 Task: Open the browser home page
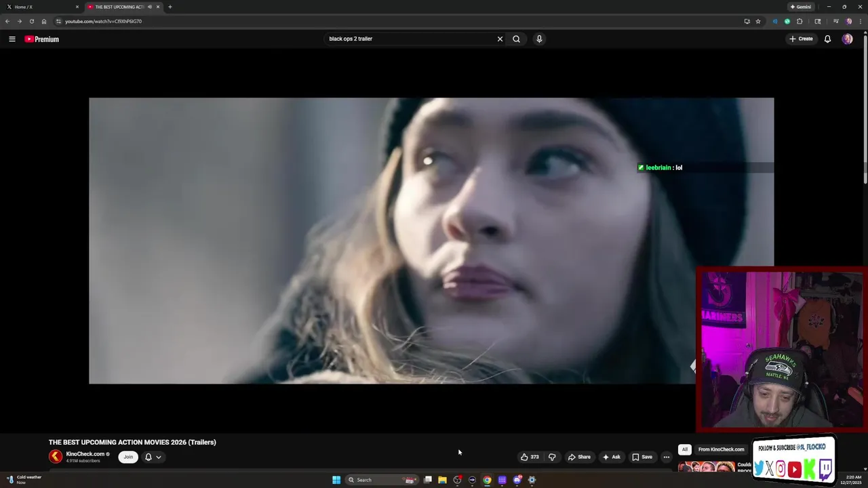coord(44,21)
